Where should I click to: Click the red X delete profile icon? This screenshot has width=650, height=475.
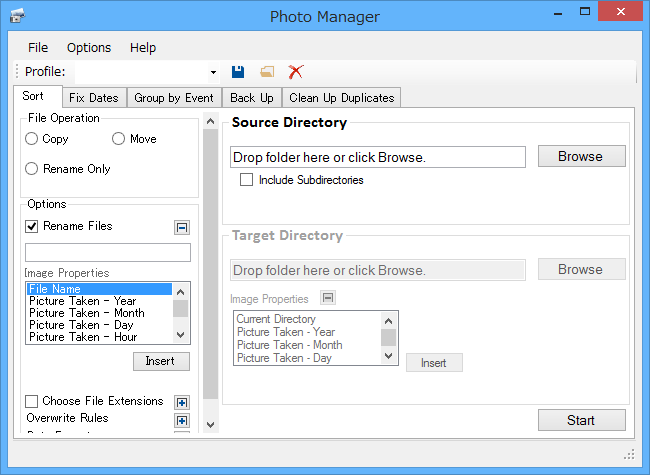[x=295, y=72]
